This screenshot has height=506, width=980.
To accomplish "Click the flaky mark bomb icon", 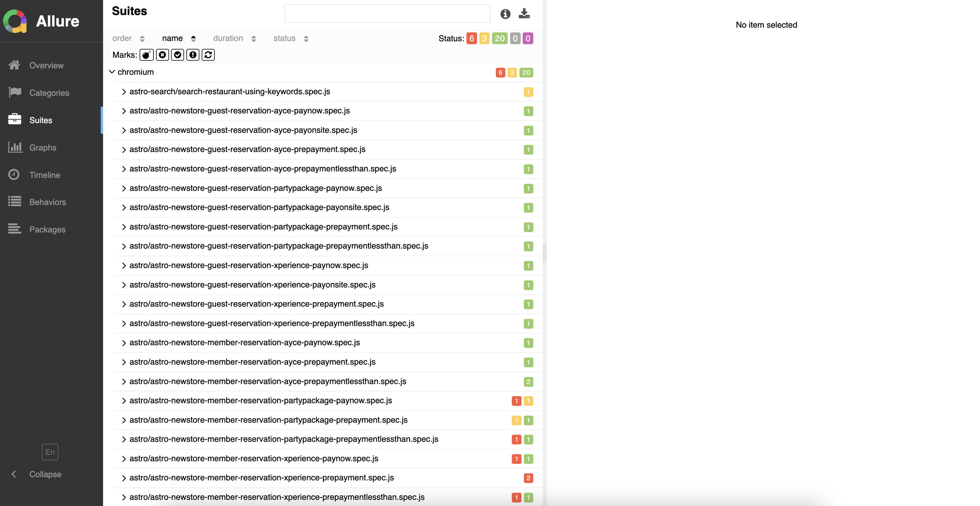I will 146,55.
